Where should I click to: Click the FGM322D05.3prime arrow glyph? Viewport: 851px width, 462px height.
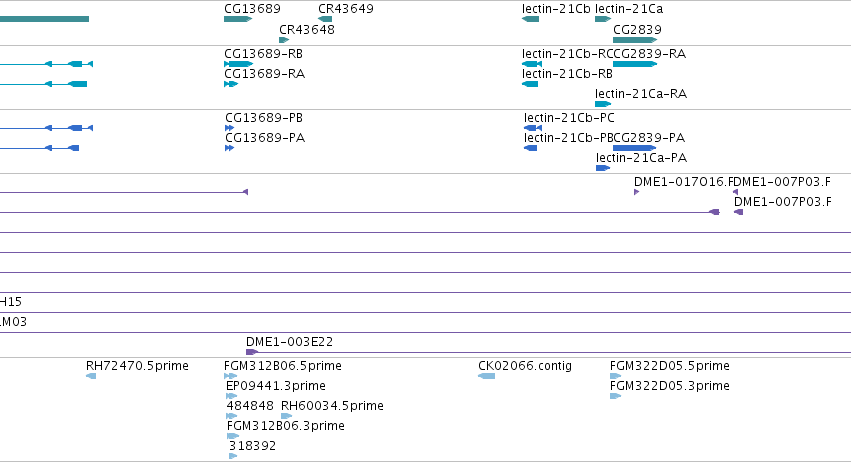click(615, 396)
